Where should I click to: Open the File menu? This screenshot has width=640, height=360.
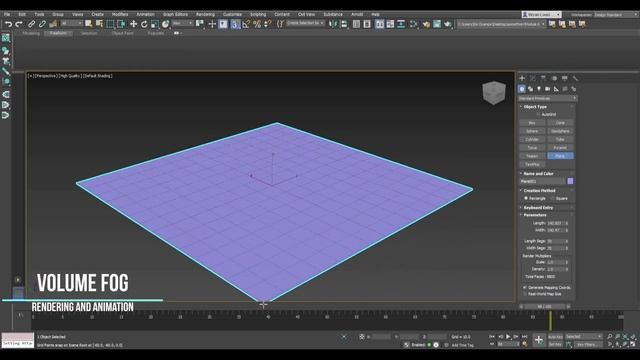click(7, 14)
